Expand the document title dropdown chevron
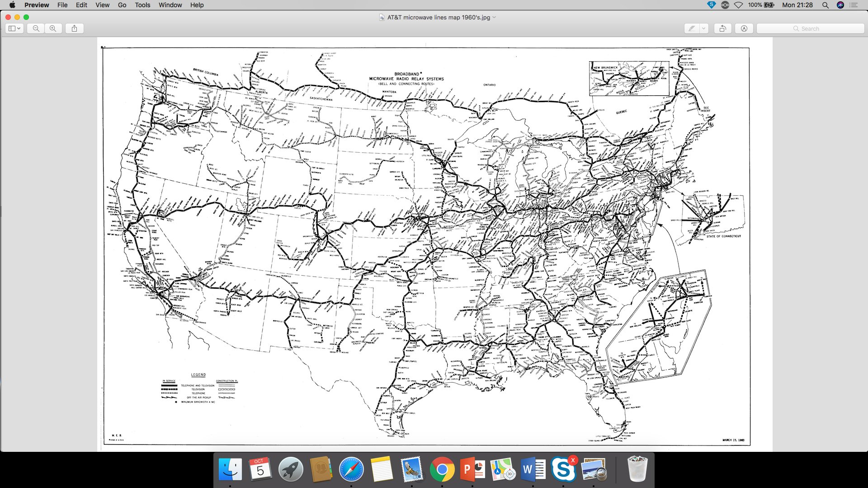The image size is (868, 488). click(494, 17)
